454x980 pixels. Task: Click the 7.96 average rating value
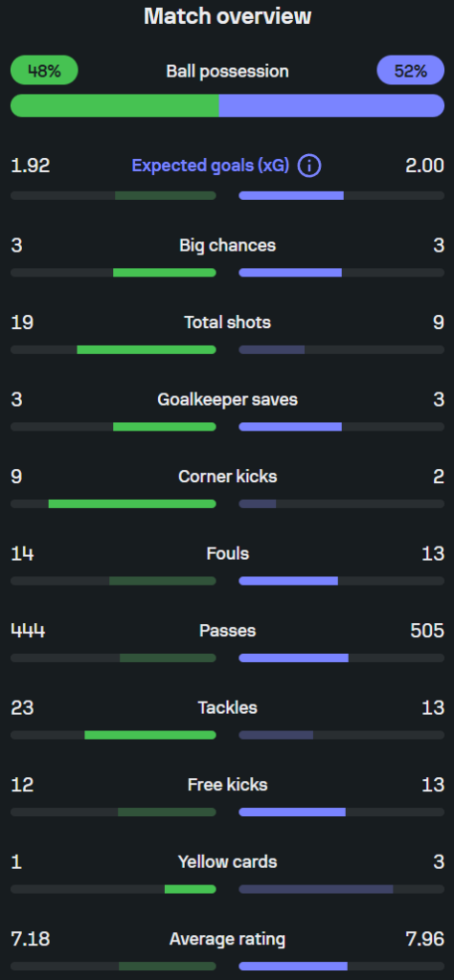click(424, 939)
